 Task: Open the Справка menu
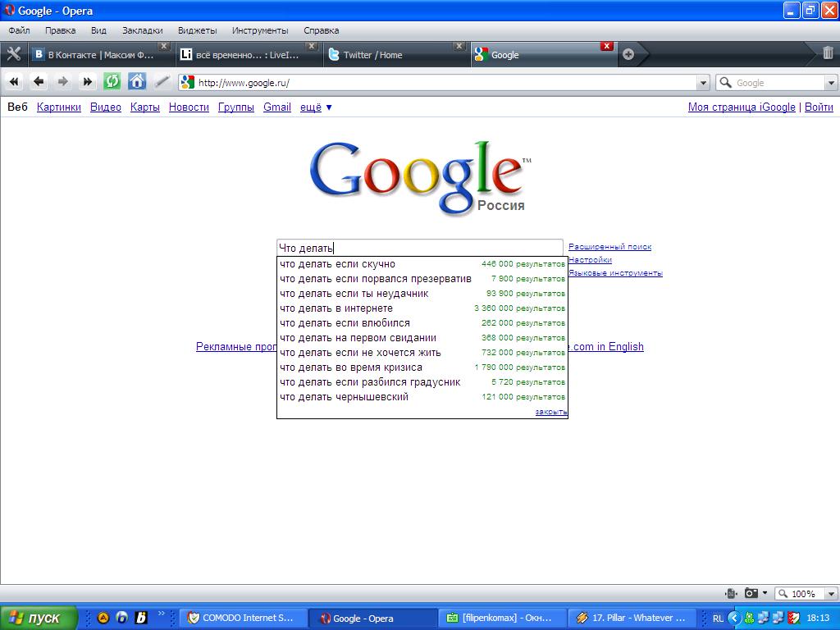click(322, 30)
